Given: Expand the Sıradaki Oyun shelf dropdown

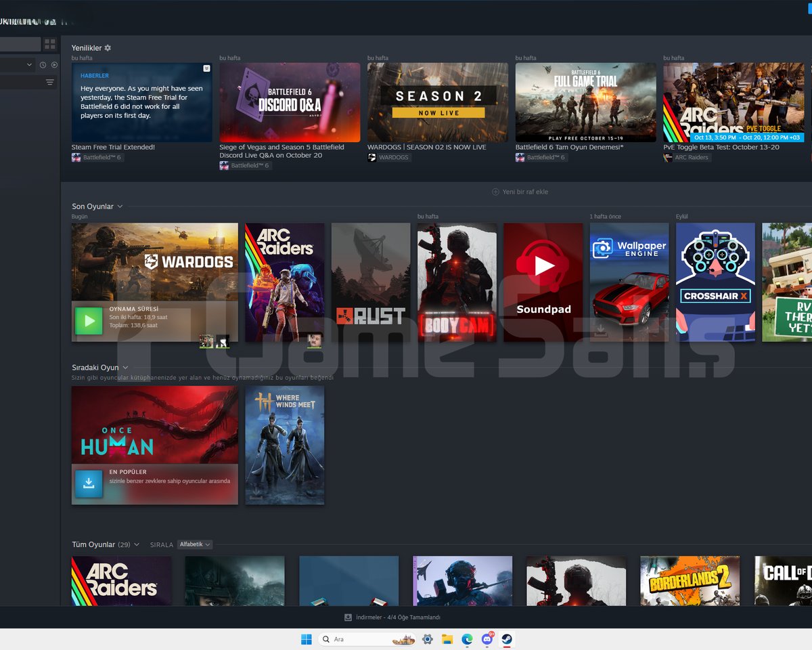Looking at the screenshot, I should click(x=125, y=368).
